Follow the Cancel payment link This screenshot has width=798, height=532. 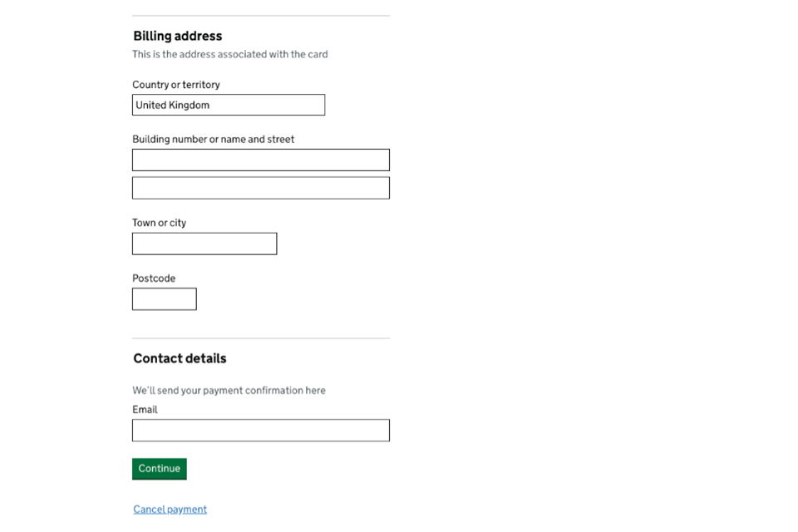click(x=170, y=510)
